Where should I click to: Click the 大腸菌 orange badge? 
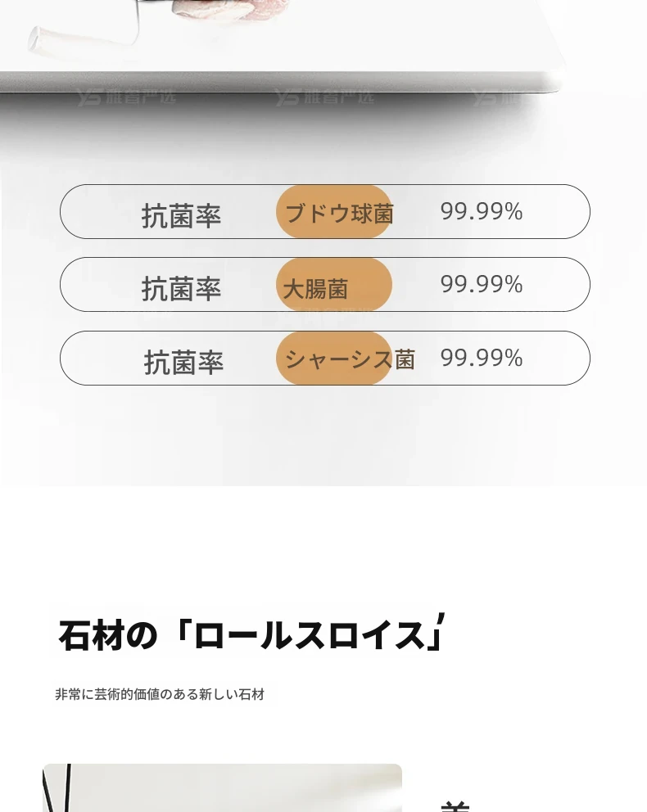tap(334, 285)
